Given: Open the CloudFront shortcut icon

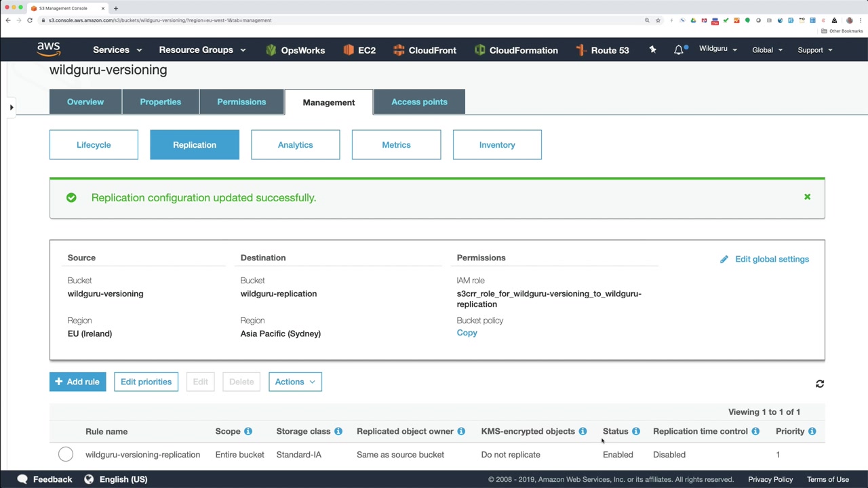Looking at the screenshot, I should 399,50.
